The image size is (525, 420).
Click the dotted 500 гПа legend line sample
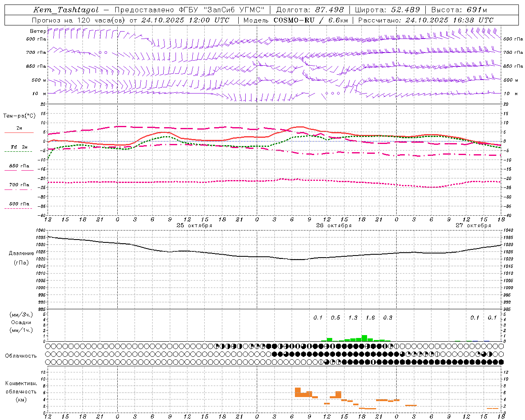19,209
